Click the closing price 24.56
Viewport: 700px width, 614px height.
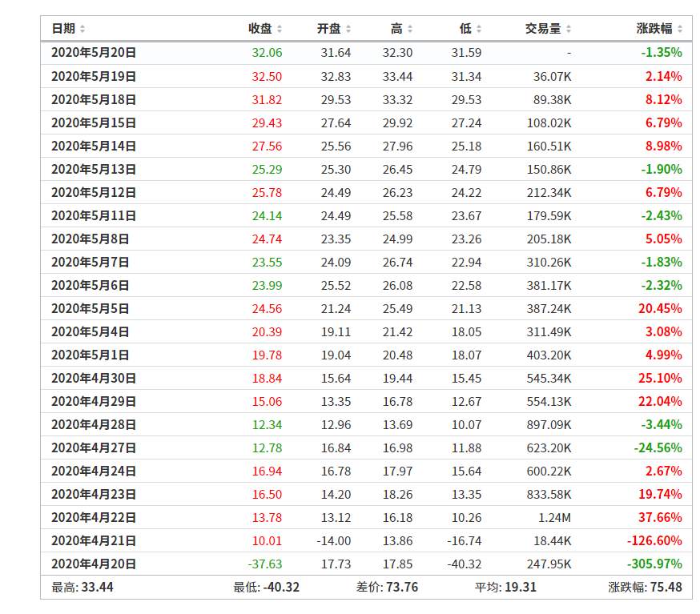(267, 309)
